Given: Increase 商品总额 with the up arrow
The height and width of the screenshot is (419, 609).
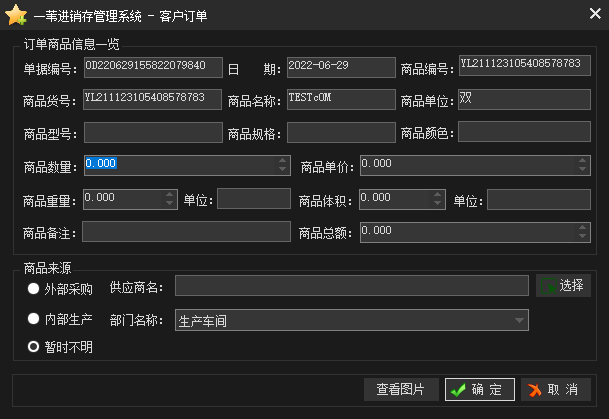Looking at the screenshot, I should [582, 228].
